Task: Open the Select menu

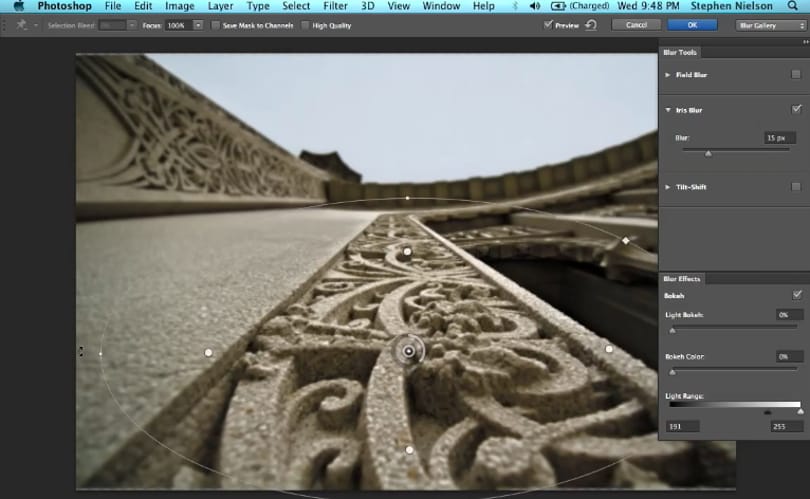Action: point(296,6)
